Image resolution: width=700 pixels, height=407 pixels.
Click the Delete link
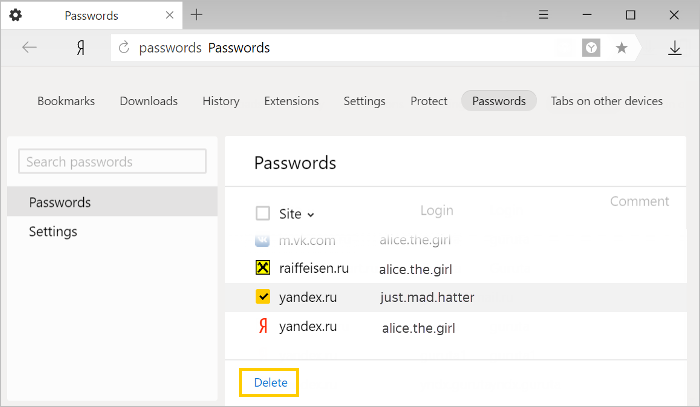tap(271, 382)
